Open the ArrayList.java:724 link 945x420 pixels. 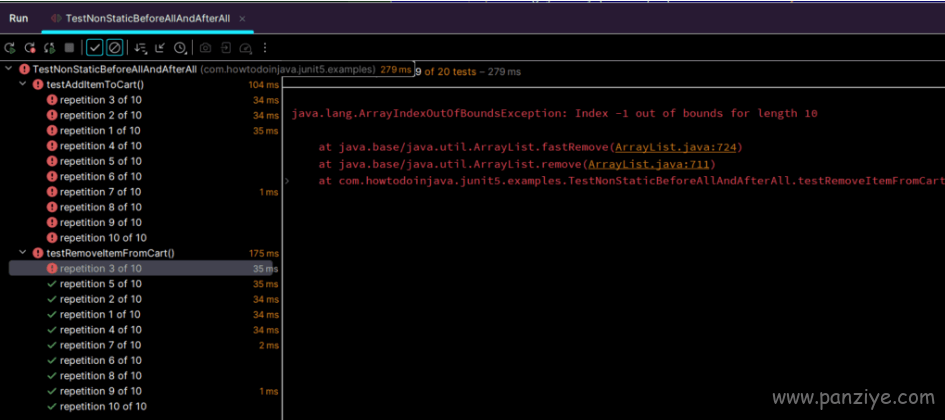[676, 147]
